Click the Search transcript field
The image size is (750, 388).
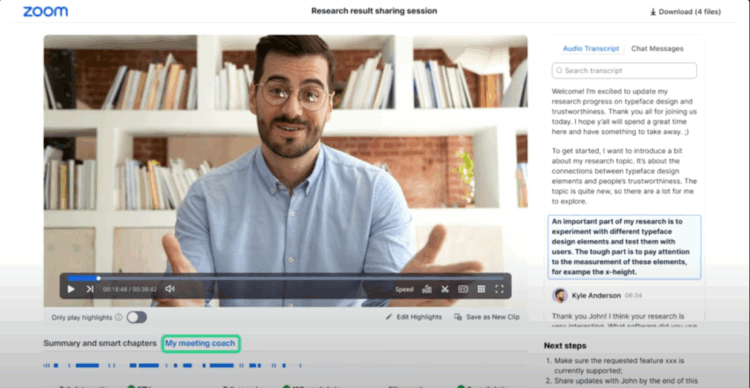click(x=624, y=70)
